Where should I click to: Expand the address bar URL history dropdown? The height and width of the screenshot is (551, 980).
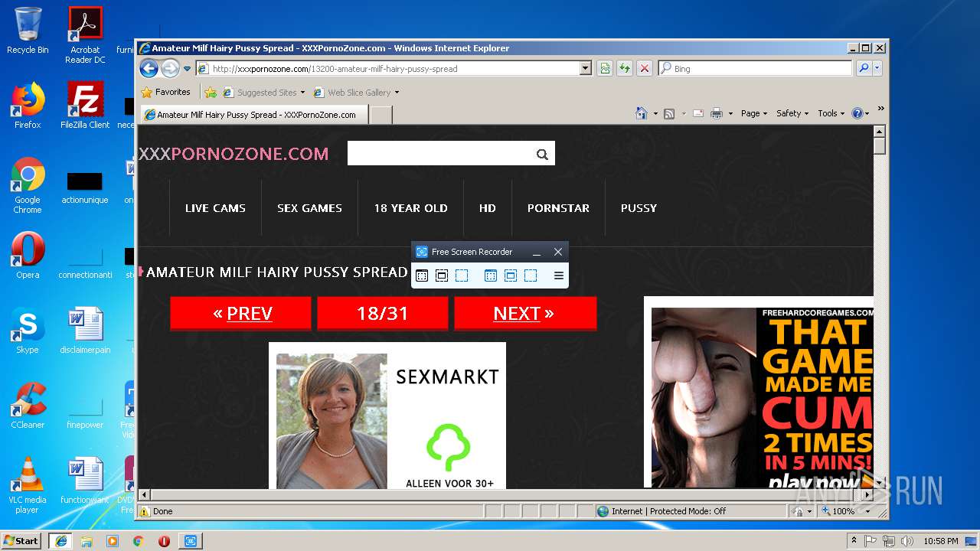pos(586,68)
